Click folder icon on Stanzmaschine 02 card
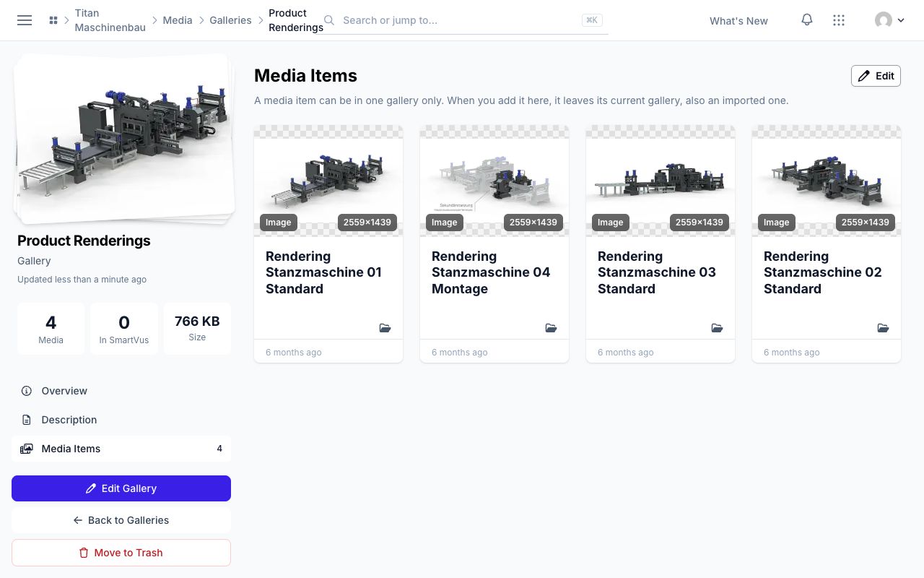The width and height of the screenshot is (924, 578). 884,328
